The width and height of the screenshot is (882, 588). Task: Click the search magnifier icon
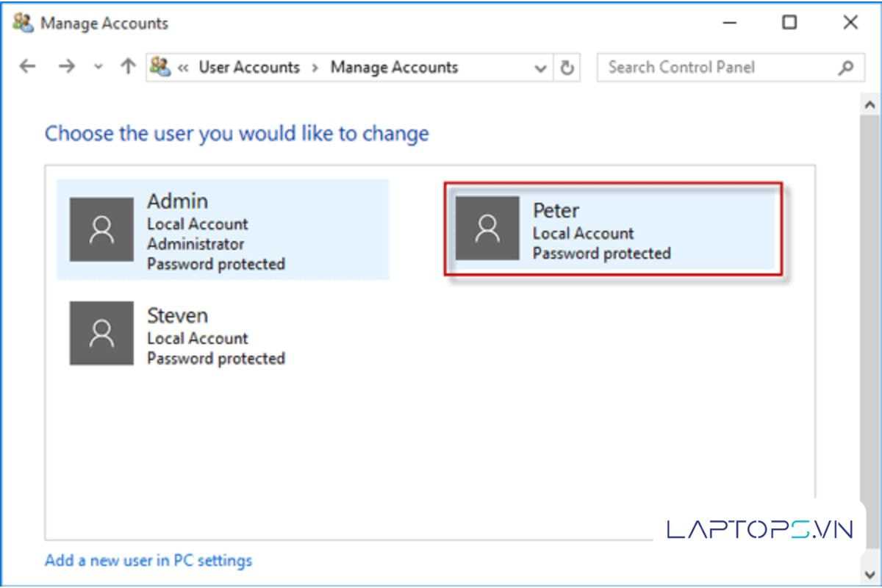pyautogui.click(x=846, y=68)
